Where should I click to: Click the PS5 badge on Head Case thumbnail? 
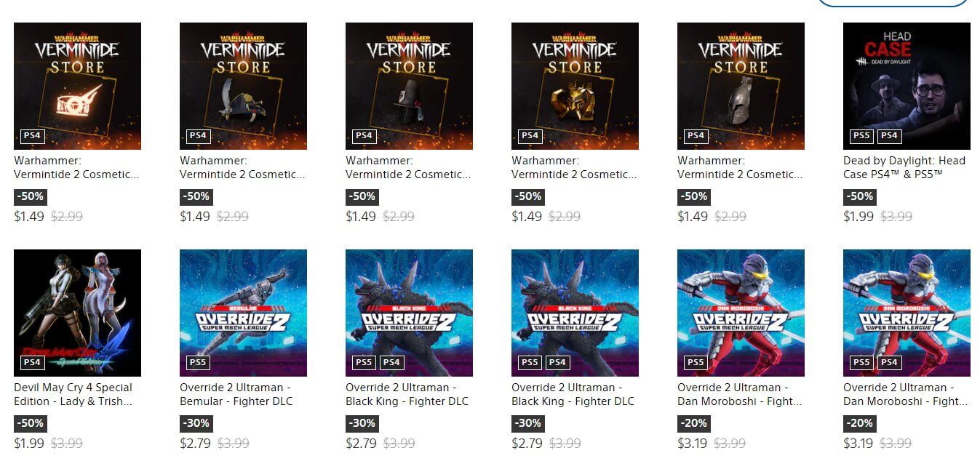click(861, 135)
